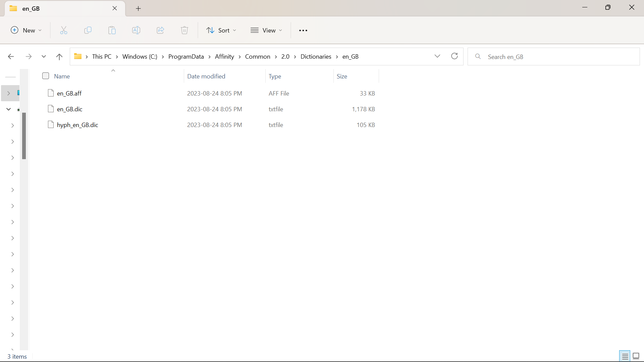Click the Share icon in toolbar
The height and width of the screenshot is (362, 644).
(x=160, y=31)
